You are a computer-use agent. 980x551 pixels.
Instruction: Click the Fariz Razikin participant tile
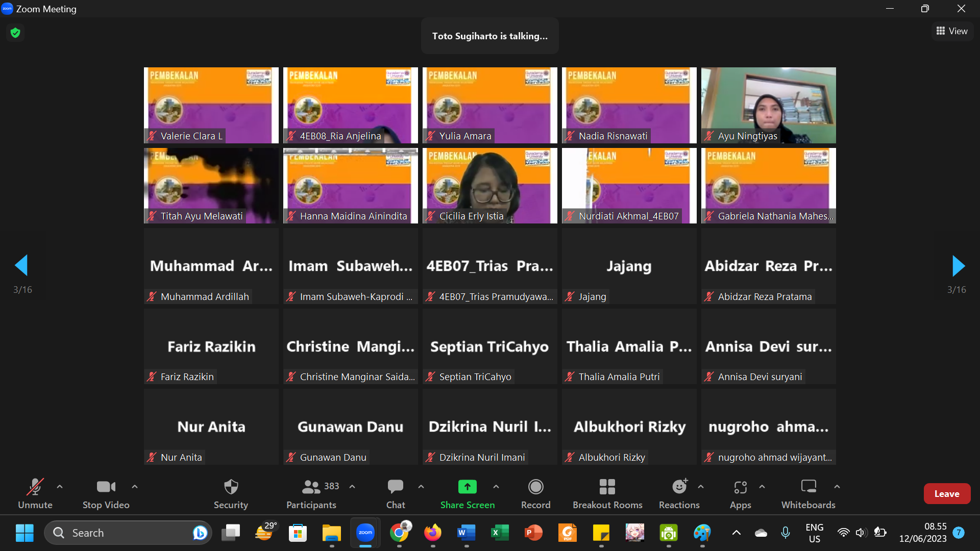(211, 346)
